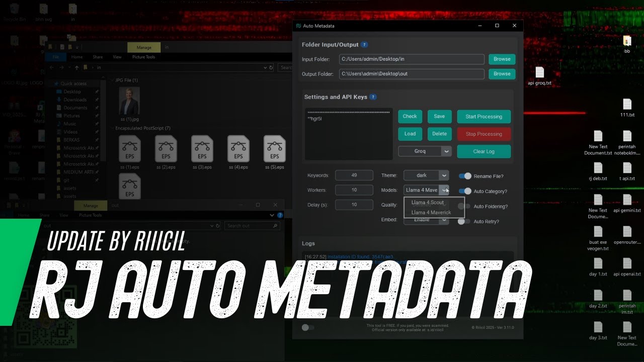Click the Output Folder path field
This screenshot has width=644, height=362.
(412, 74)
